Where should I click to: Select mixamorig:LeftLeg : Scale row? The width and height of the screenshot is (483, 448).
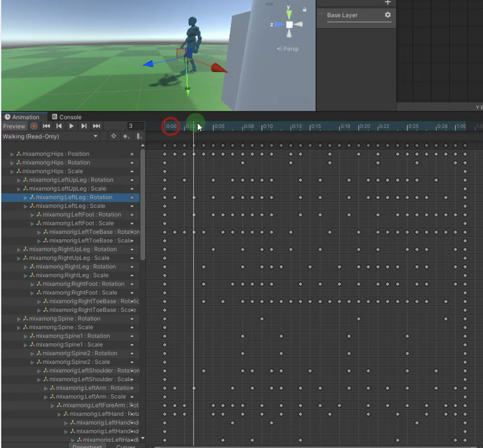click(x=70, y=206)
